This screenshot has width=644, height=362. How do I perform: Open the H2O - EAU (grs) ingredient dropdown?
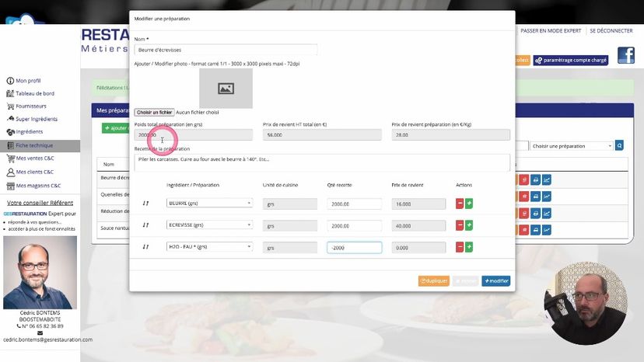pyautogui.click(x=209, y=246)
